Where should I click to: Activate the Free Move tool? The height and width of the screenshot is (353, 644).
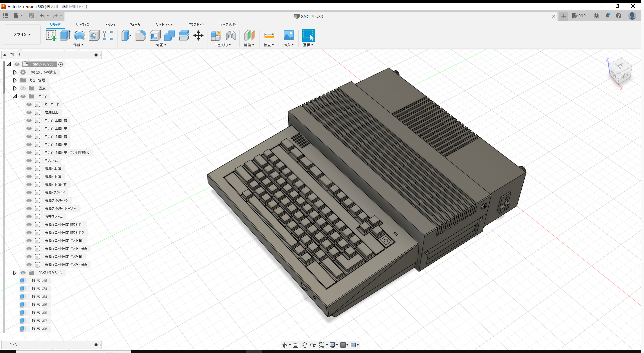(198, 35)
